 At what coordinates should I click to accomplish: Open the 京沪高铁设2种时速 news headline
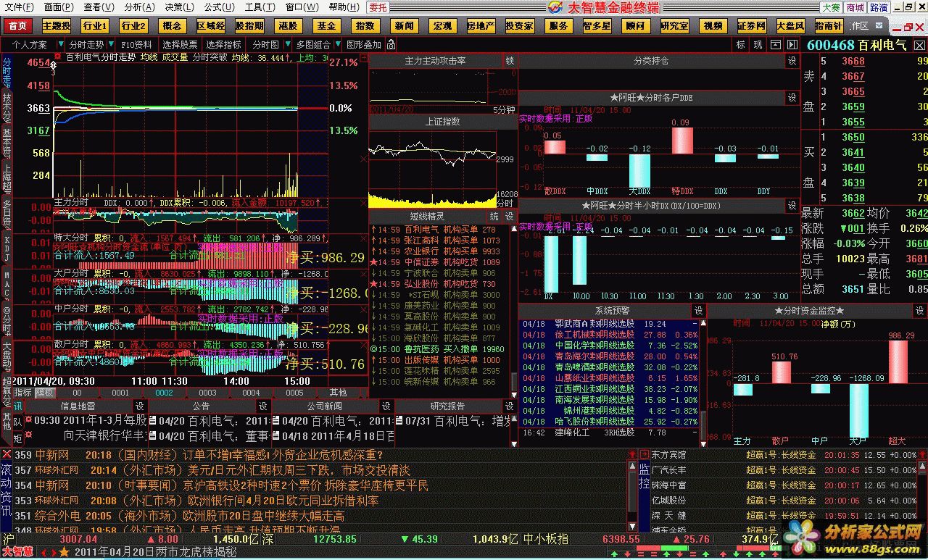coord(221,485)
